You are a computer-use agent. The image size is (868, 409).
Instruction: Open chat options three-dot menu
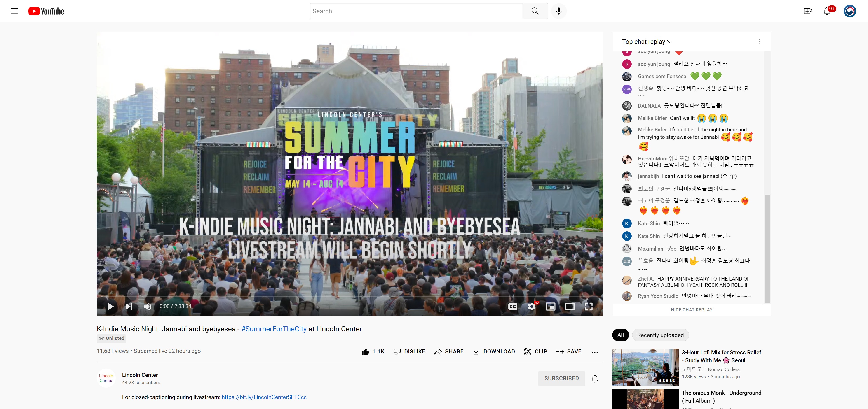[x=760, y=42]
